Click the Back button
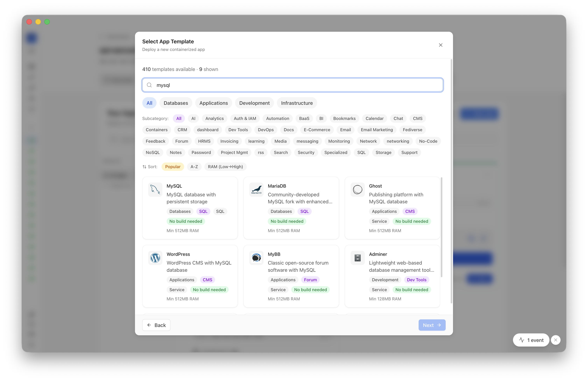The width and height of the screenshot is (588, 381). click(x=156, y=325)
